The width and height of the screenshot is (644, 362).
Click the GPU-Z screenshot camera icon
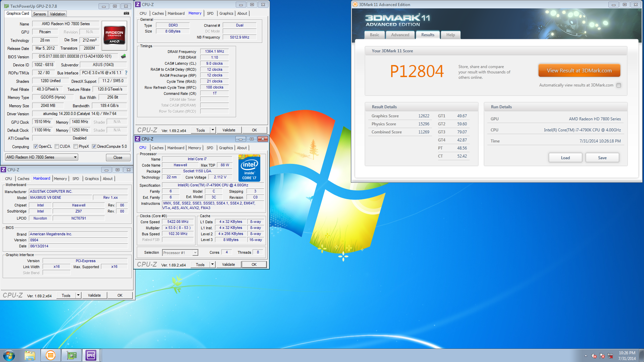point(126,13)
